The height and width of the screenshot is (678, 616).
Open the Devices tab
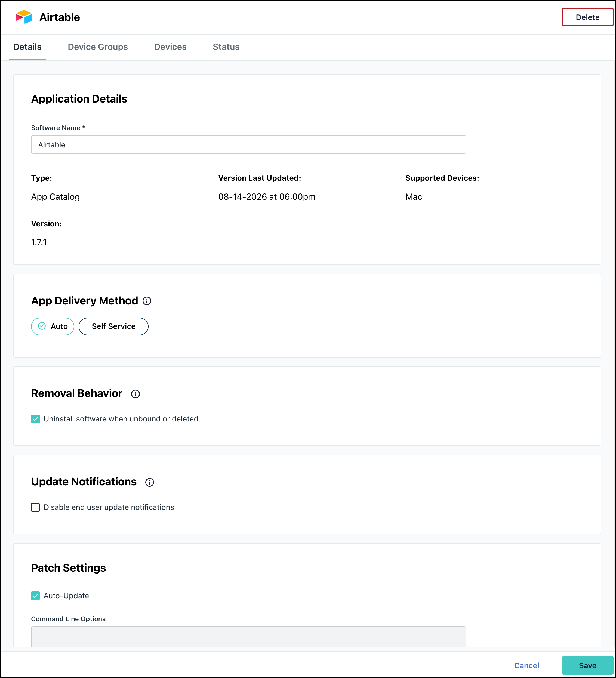pyautogui.click(x=170, y=47)
